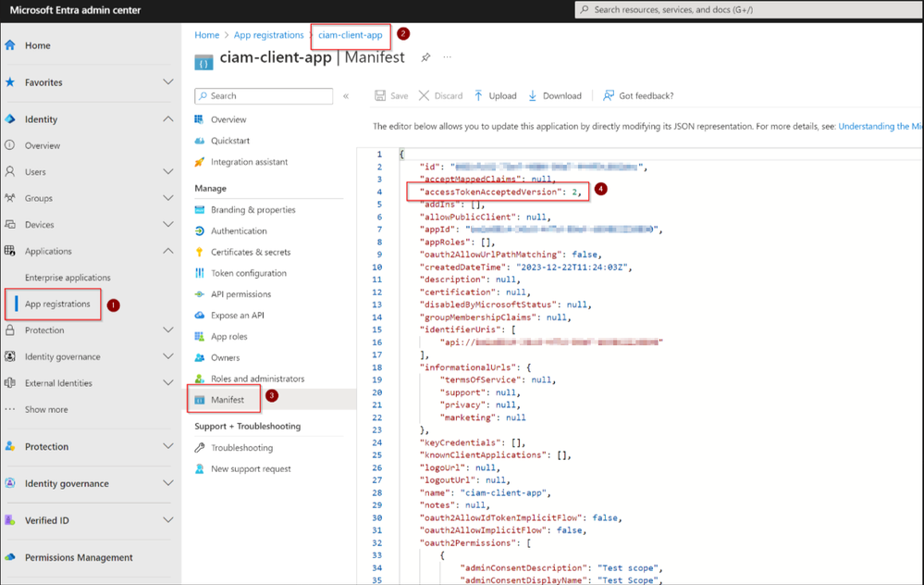The height and width of the screenshot is (585, 924).
Task: Click Show more in sidebar
Action: [46, 409]
